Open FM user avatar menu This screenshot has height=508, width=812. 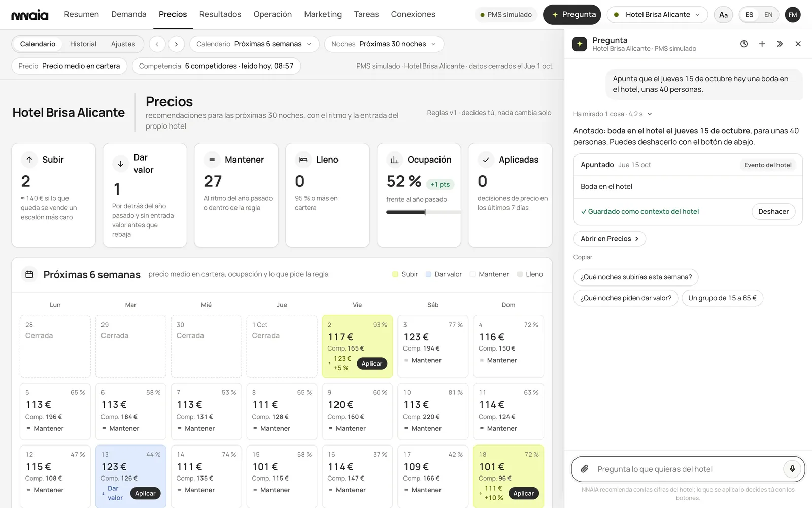point(793,15)
